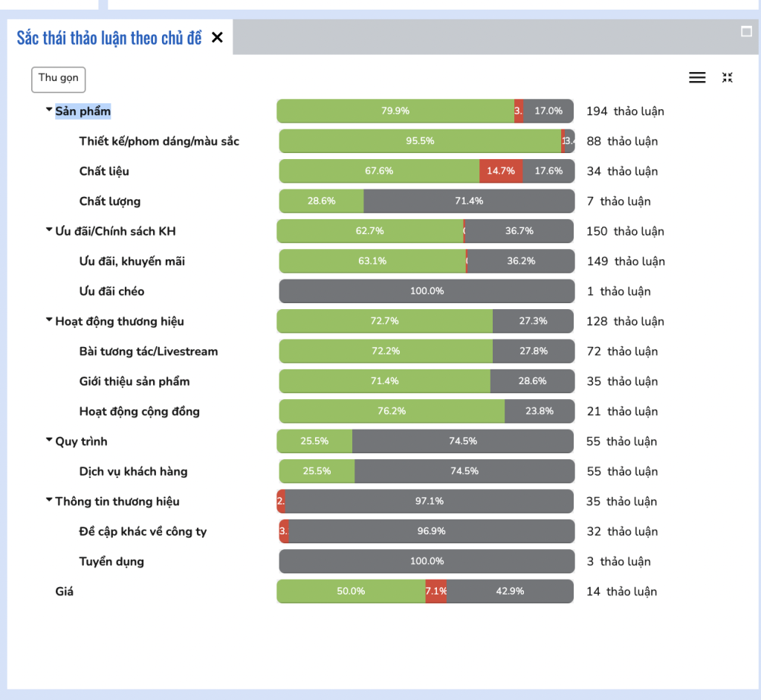
Task: Select the Chất liệu subtopic
Action: (104, 171)
